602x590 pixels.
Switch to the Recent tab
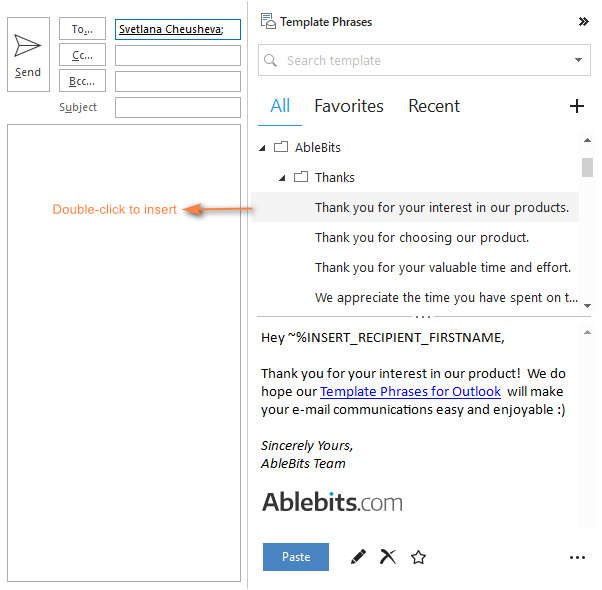[x=433, y=106]
